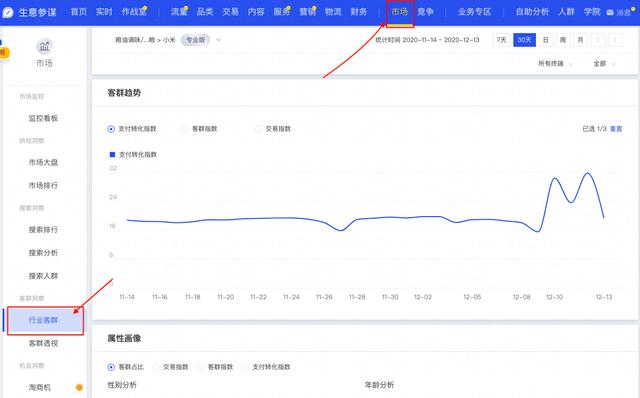Select 行业客群 in the sidebar

coord(43,320)
